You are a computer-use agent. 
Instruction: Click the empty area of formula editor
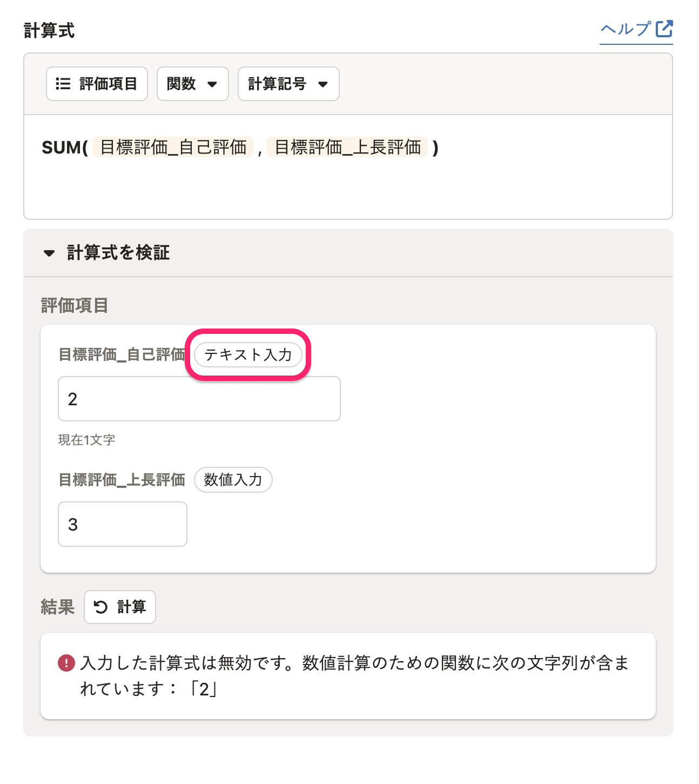348,189
